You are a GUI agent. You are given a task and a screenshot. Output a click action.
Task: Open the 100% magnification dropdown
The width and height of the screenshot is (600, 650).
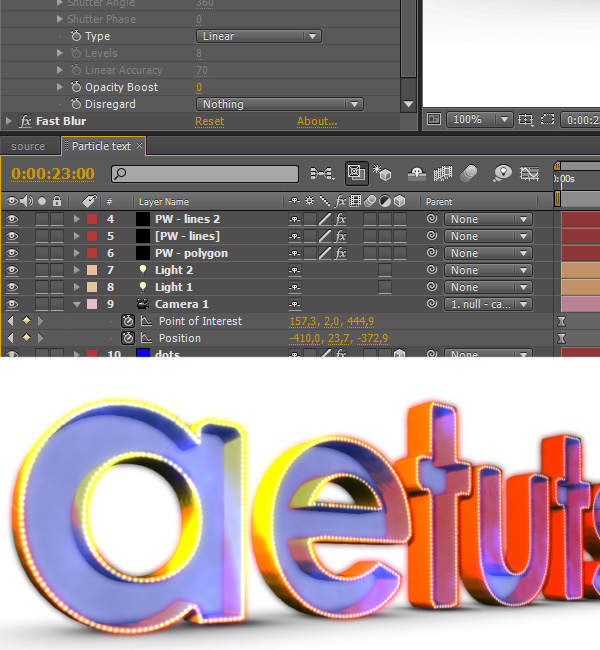coord(479,119)
